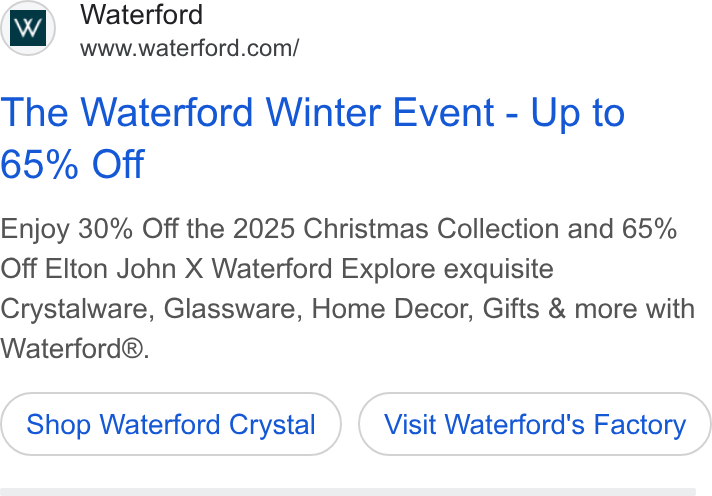Image resolution: width=712 pixels, height=496 pixels.
Task: Click 'Crystalware, Glassware, Home Decor' text
Action: (237, 309)
